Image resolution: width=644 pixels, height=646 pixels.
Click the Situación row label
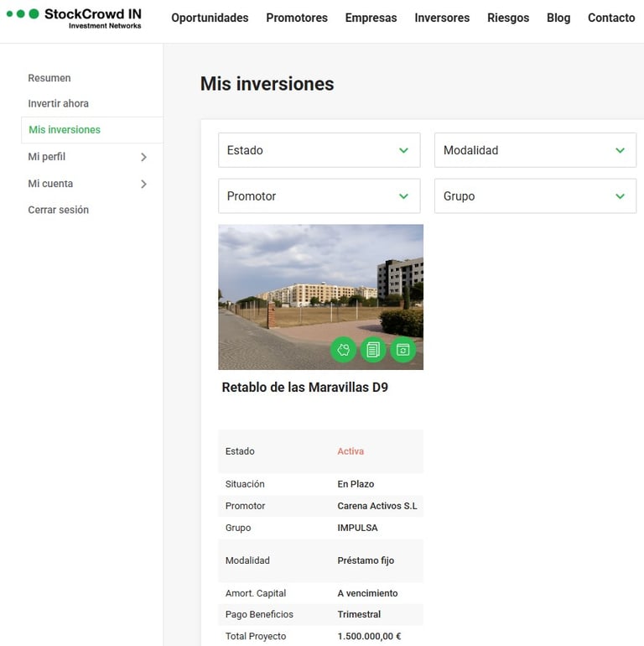click(245, 484)
